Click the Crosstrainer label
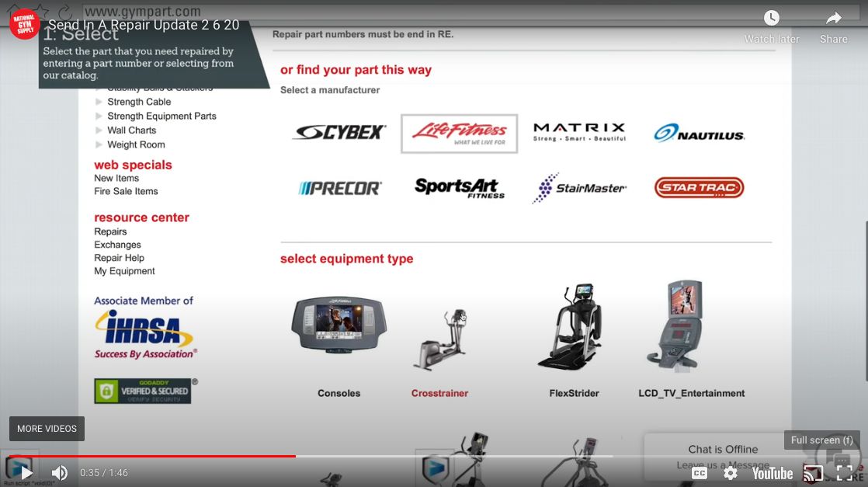The image size is (868, 487). tap(439, 393)
